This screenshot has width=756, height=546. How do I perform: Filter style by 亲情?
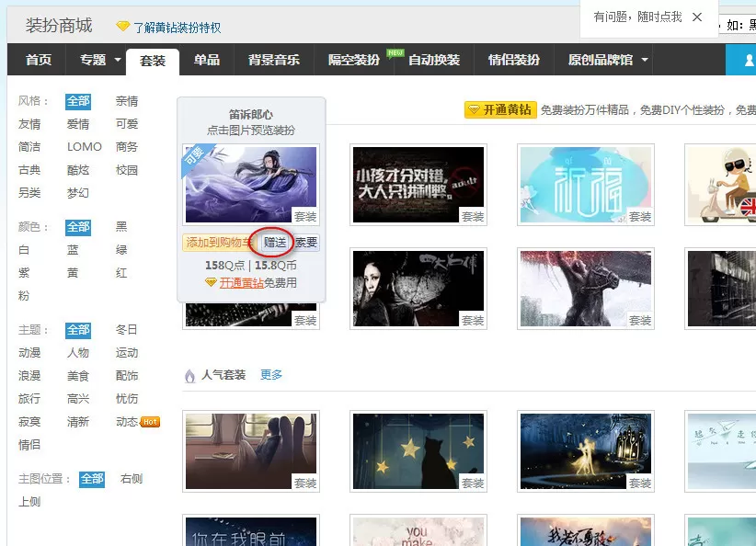point(127,101)
